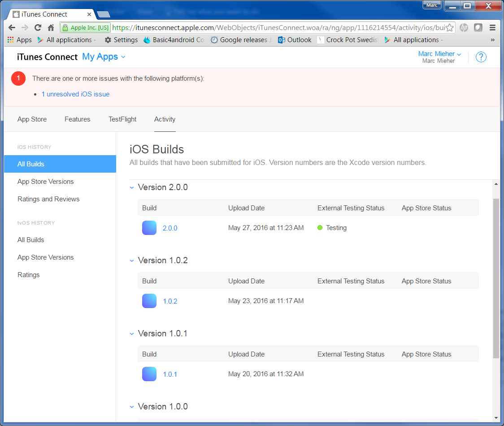The image size is (504, 426).
Task: Open the Settings bookmark
Action: [121, 40]
